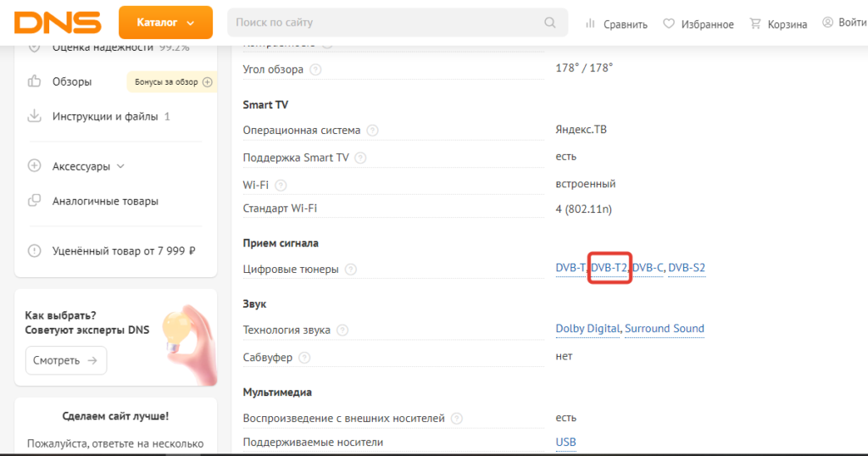Open Инструкции и файлы section
The height and width of the screenshot is (456, 868).
click(x=106, y=116)
